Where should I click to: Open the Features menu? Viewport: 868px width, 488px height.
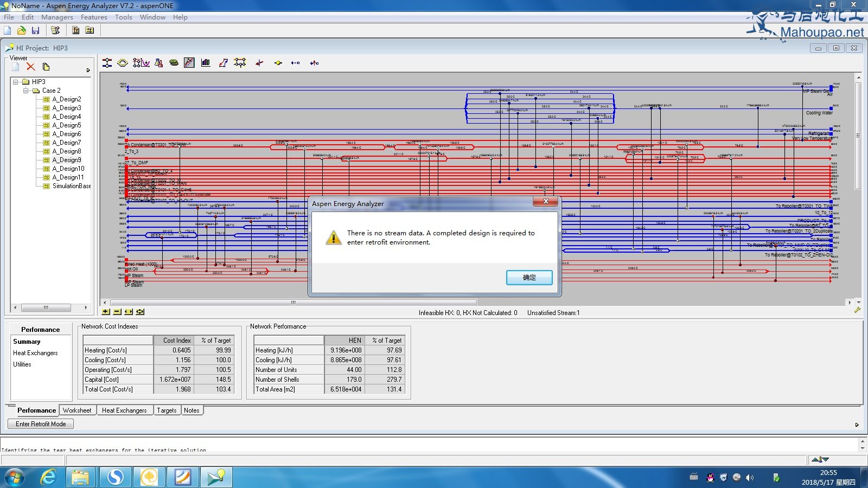click(x=94, y=17)
